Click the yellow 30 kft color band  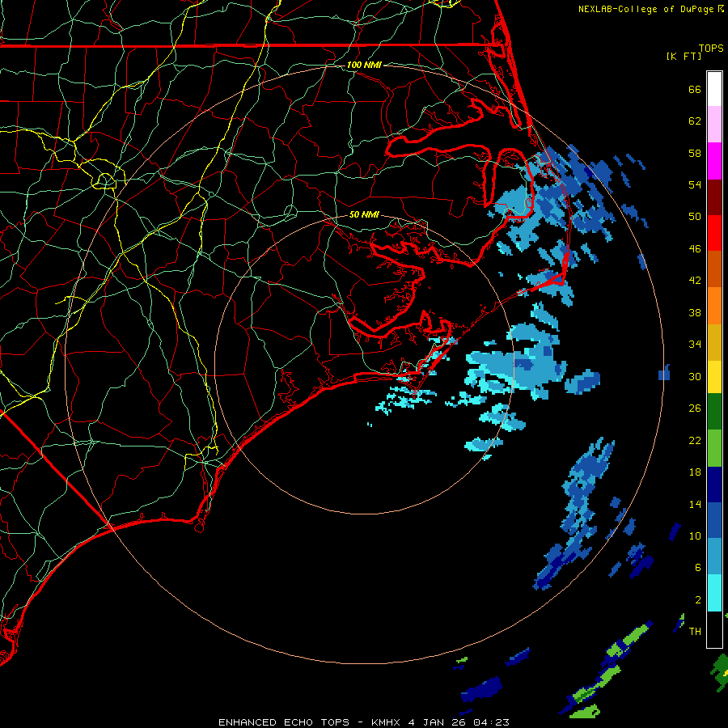714,377
